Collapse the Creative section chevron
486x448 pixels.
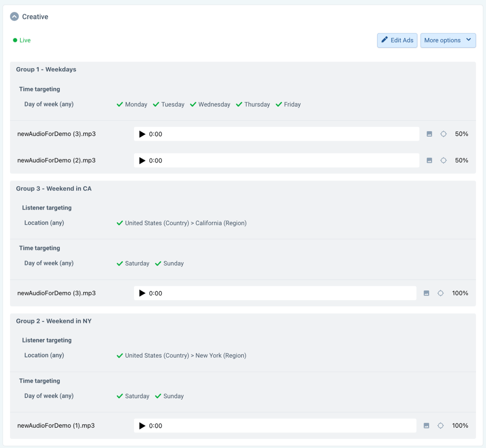(x=14, y=17)
